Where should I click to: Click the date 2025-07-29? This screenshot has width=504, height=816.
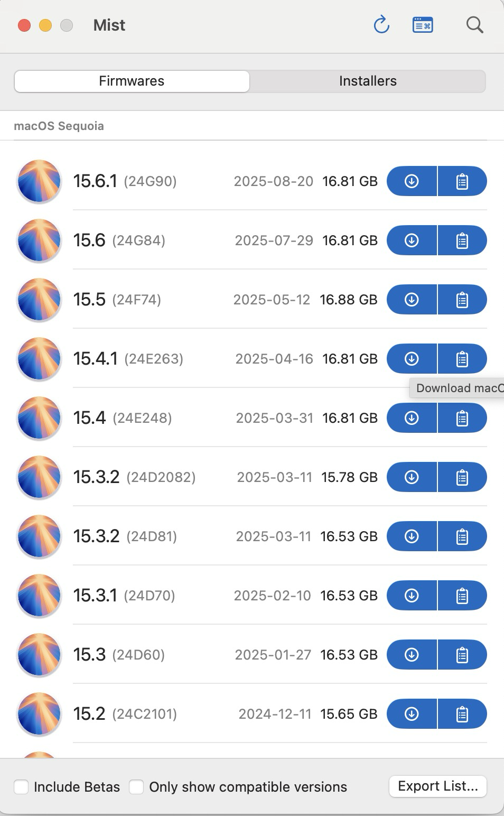point(274,240)
